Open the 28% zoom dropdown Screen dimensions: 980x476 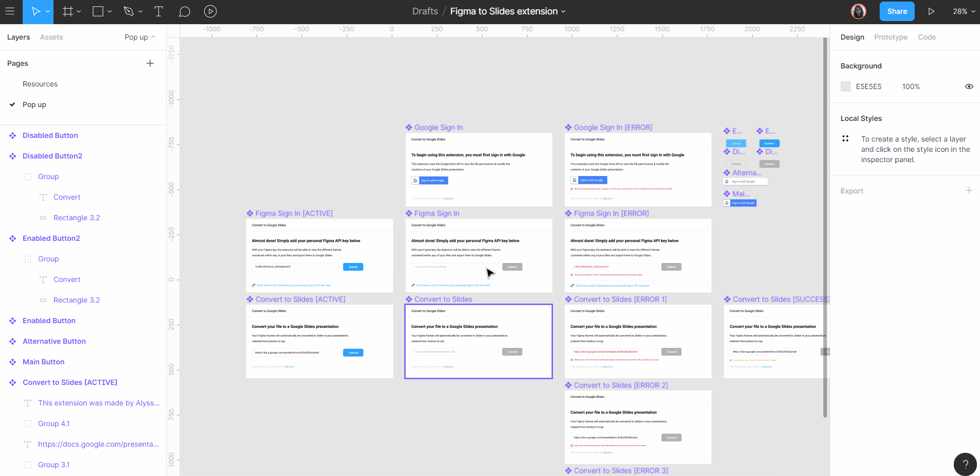click(964, 11)
